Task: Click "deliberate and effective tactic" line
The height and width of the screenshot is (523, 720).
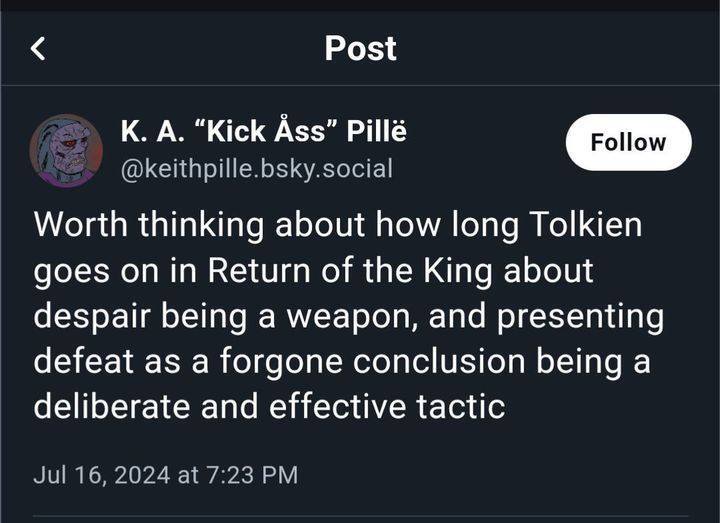Action: (x=268, y=405)
